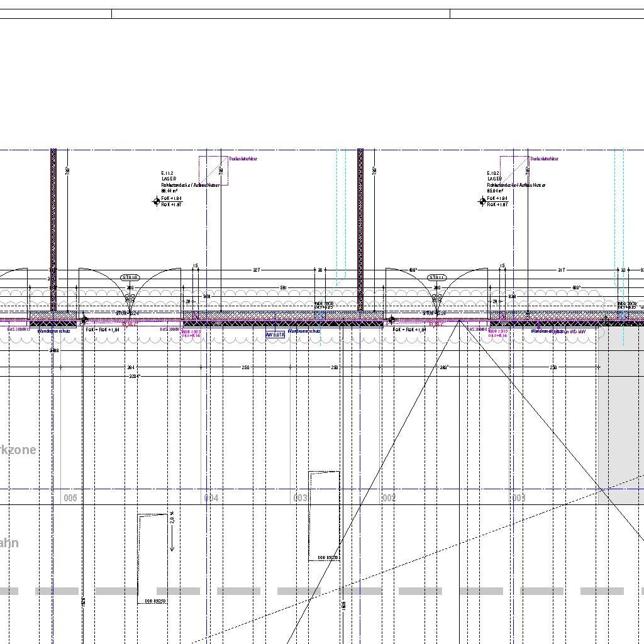The width and height of the screenshot is (644, 644).
Task: Select parking space number 003
Action: point(301,498)
